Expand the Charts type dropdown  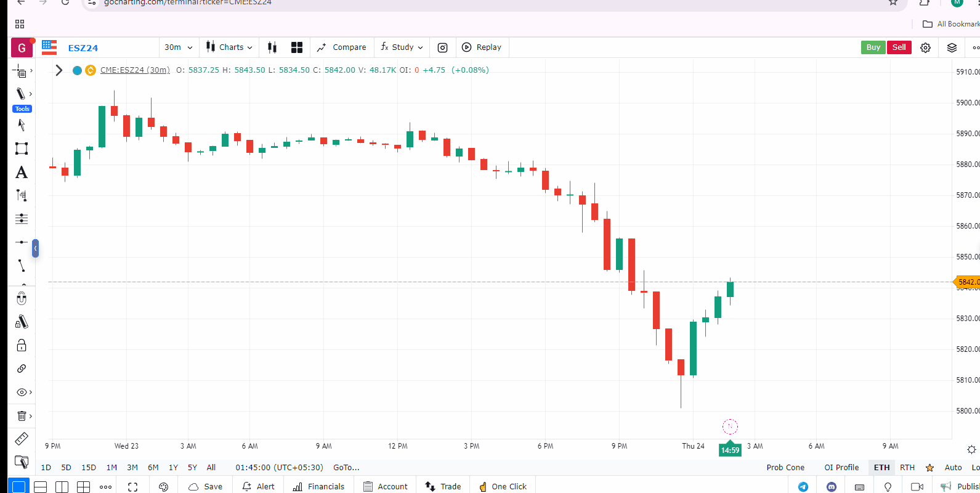(x=229, y=47)
